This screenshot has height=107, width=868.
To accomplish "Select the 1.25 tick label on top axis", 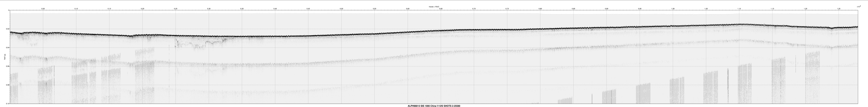I will (x=839, y=8).
